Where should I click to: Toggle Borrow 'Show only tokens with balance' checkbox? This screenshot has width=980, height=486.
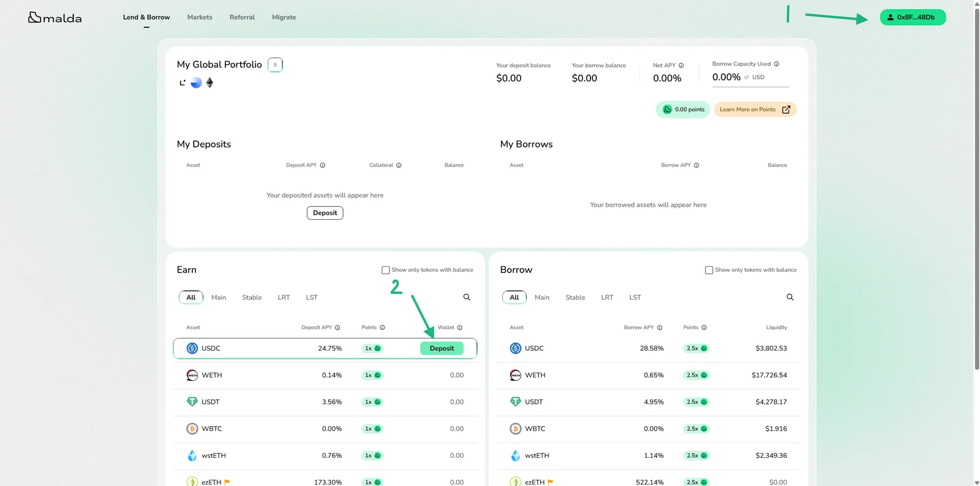pyautogui.click(x=709, y=270)
